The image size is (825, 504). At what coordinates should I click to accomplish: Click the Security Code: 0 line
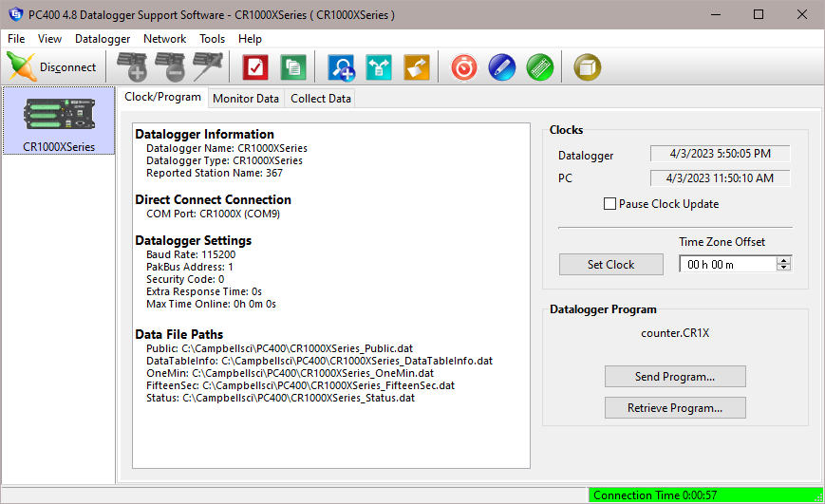185,279
